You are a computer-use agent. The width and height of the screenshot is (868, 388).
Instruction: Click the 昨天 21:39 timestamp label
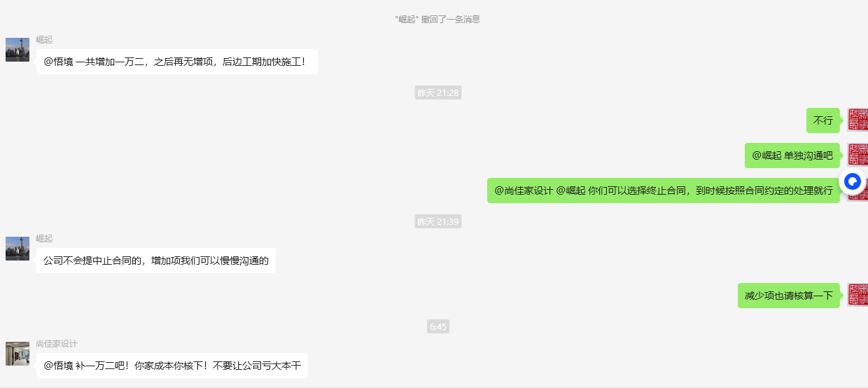(438, 221)
